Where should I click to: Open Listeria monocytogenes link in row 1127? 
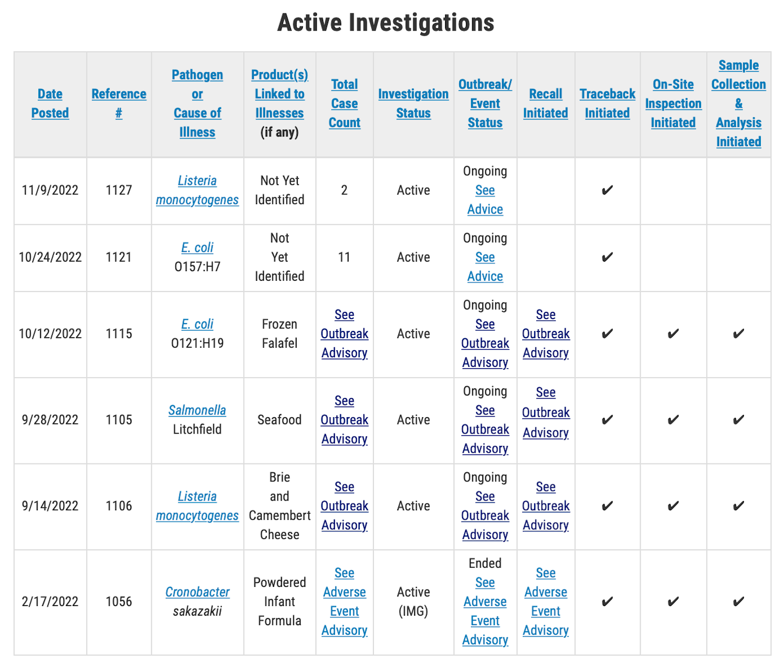click(x=197, y=191)
